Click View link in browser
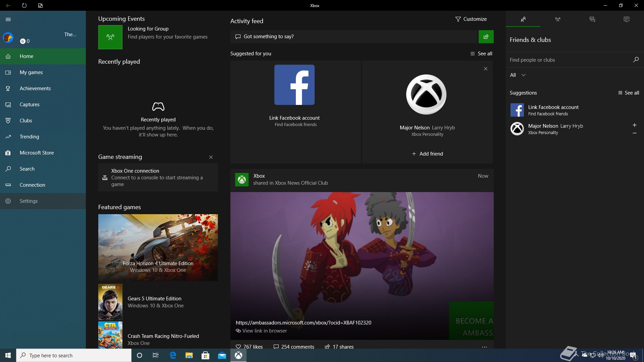Image resolution: width=644 pixels, height=362 pixels. 261,331
